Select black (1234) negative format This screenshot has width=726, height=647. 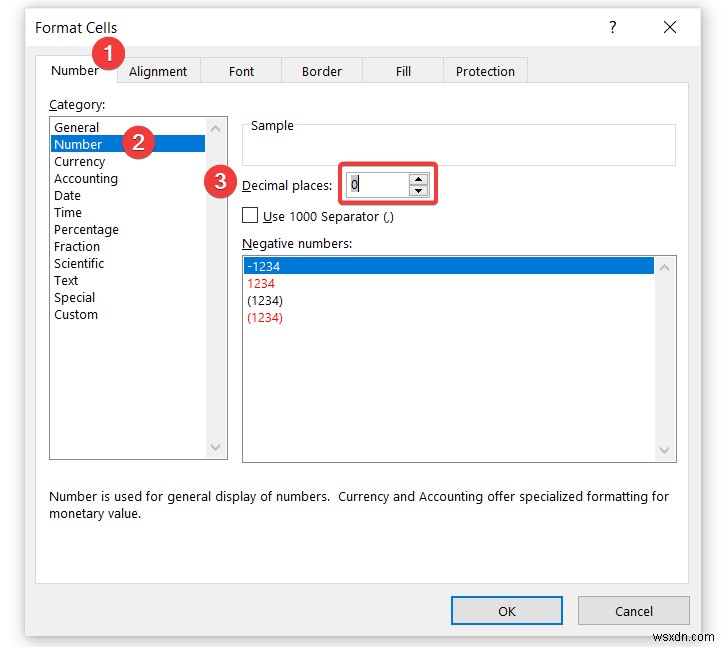pos(449,301)
